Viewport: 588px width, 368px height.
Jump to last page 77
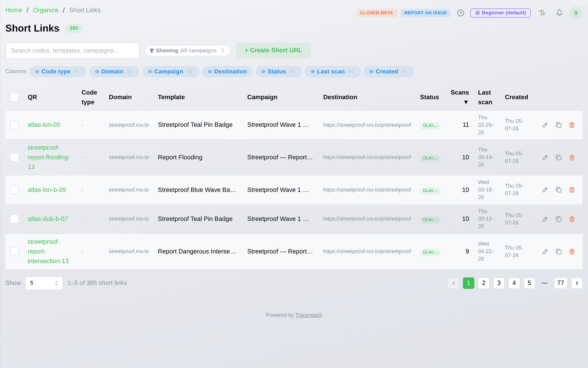pyautogui.click(x=561, y=283)
